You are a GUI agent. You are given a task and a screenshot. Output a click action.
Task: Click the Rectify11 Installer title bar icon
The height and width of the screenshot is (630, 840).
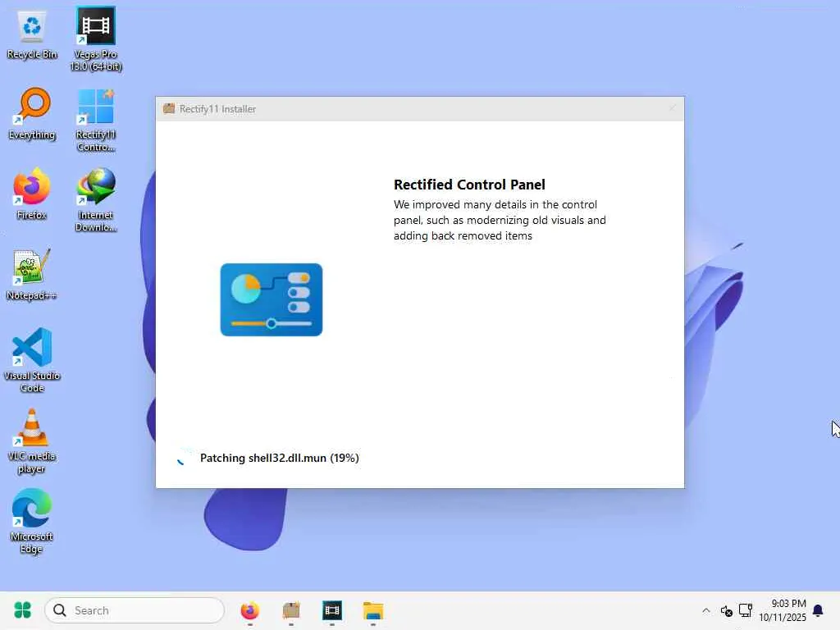coord(169,109)
